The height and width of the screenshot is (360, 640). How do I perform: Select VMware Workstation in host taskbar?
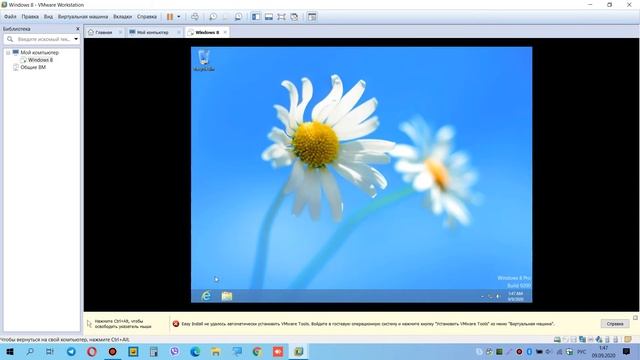tap(299, 351)
